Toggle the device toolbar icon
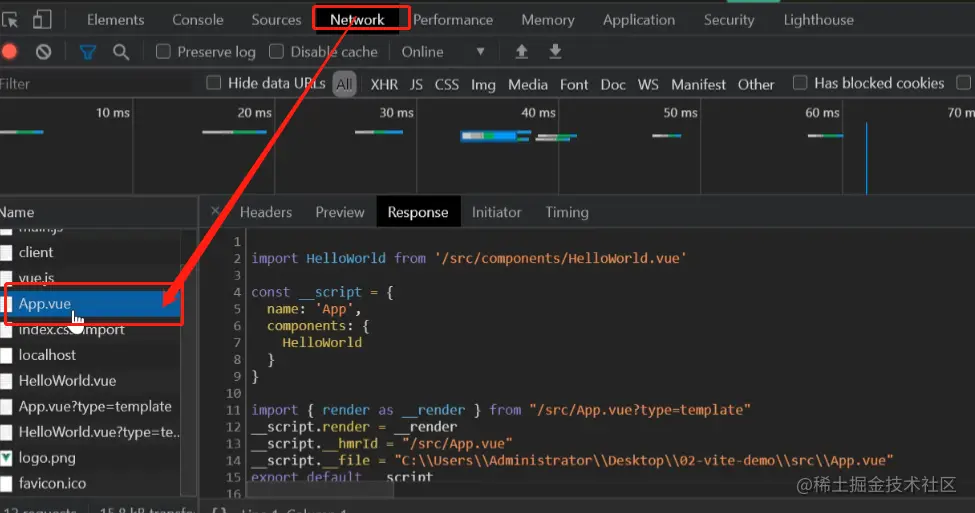975x513 pixels. pos(42,20)
